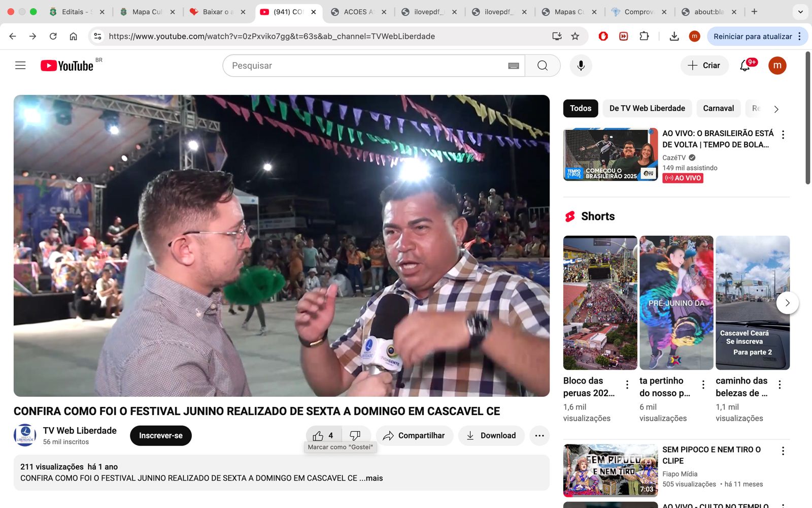This screenshot has width=812, height=508.
Task: Open the YouTube hamburger guide menu
Action: click(x=20, y=66)
